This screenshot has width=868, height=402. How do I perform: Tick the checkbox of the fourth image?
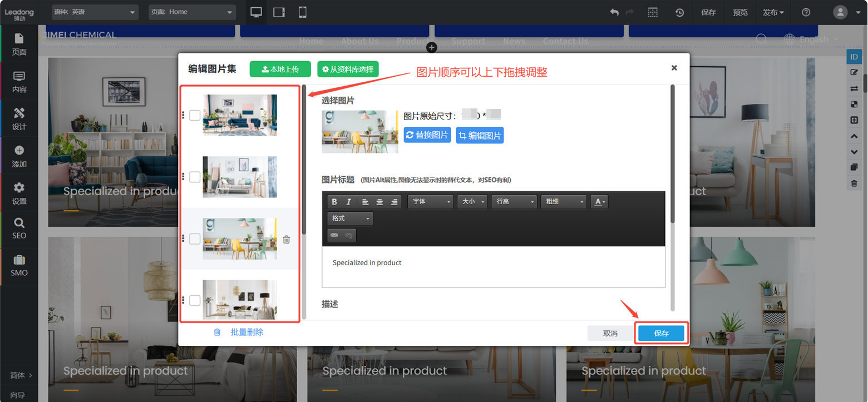(195, 300)
